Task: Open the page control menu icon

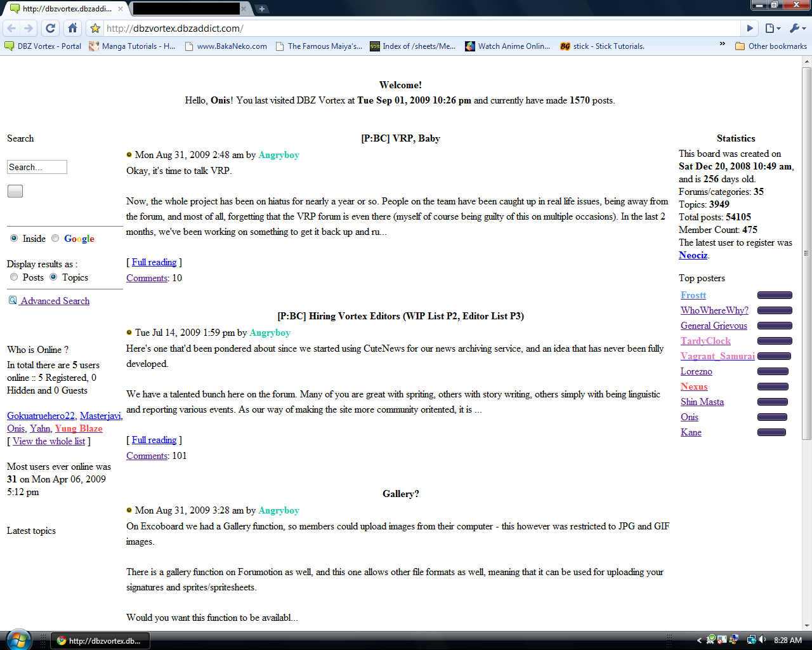Action: pyautogui.click(x=773, y=29)
